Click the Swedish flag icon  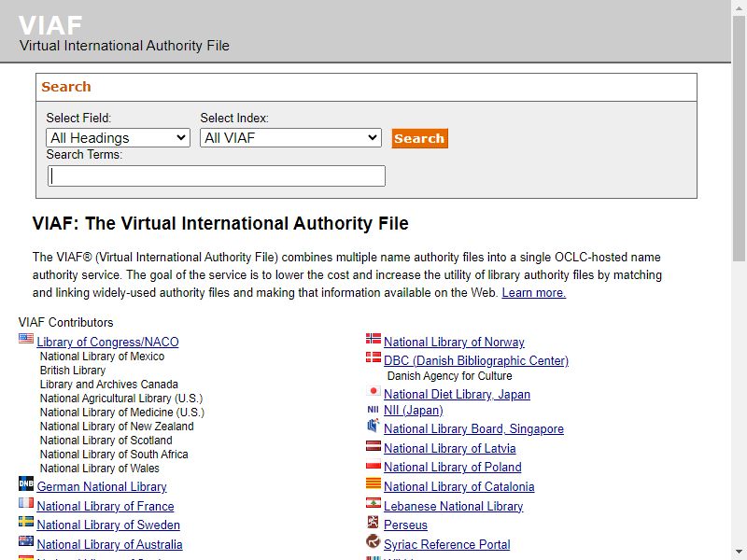tap(26, 522)
